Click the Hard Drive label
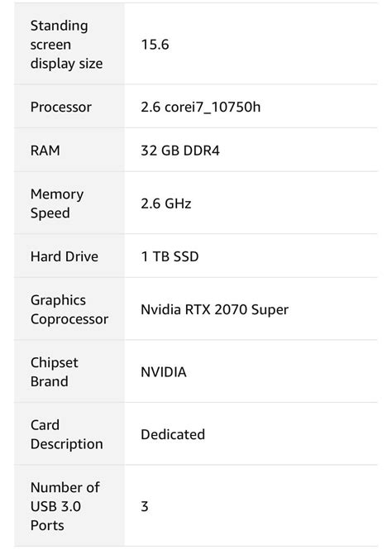The height and width of the screenshot is (550, 392). pyautogui.click(x=65, y=256)
